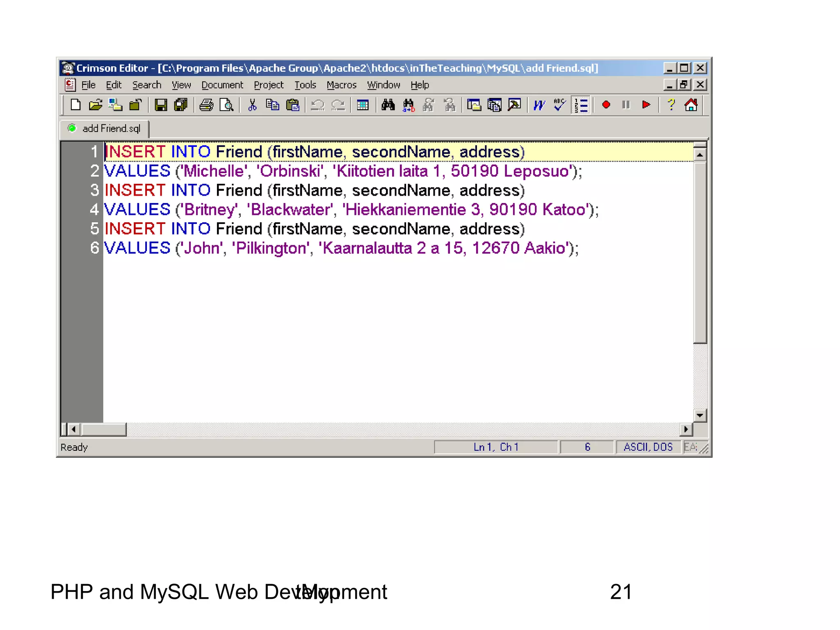Toggle column mode grid icon
The height and width of the screenshot is (630, 840).
363,105
